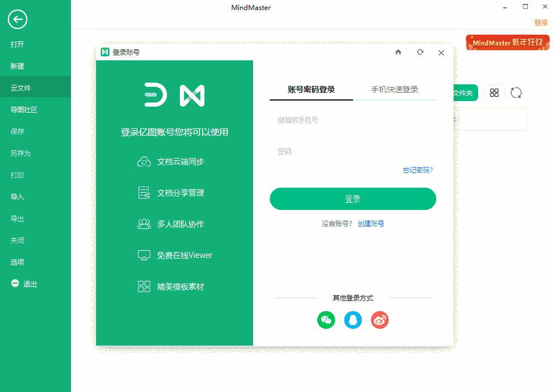Click the cloud sync icon at top right
553x392 pixels.
pyautogui.click(x=516, y=92)
